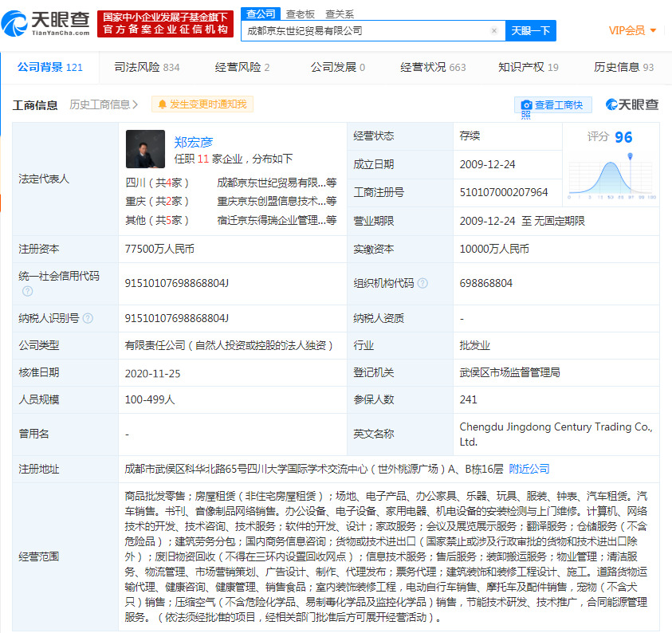Click company type 有限责任公司 value
Image resolution: width=672 pixels, height=633 pixels.
coord(229,345)
